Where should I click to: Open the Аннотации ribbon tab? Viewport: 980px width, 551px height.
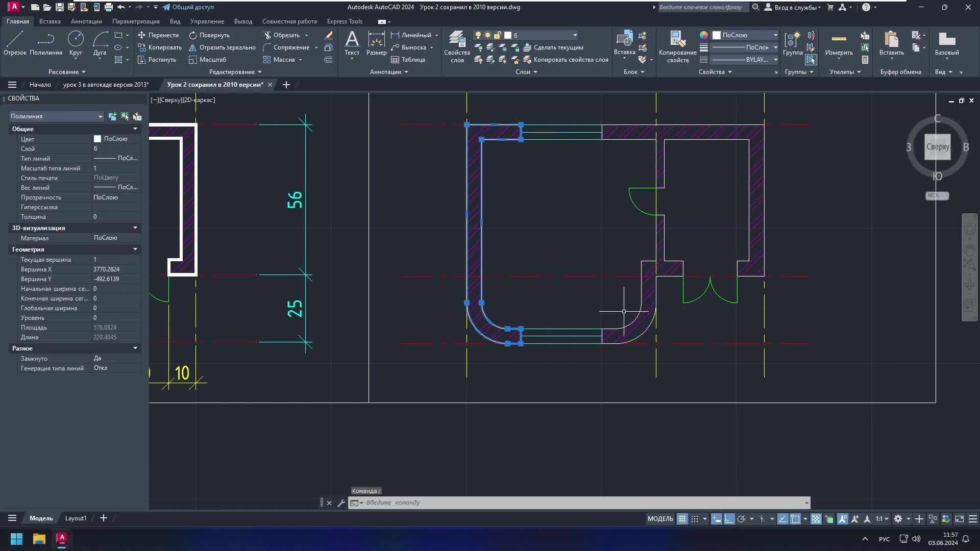[86, 21]
